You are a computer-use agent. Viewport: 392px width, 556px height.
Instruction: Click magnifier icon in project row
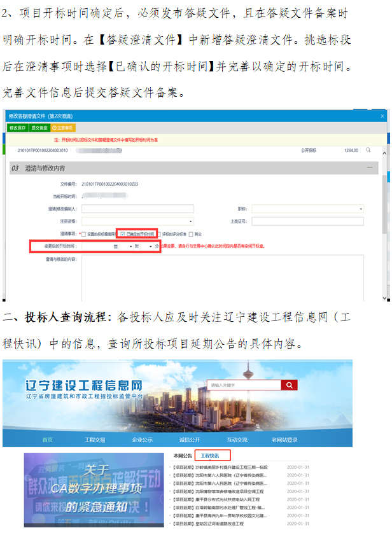click(368, 151)
